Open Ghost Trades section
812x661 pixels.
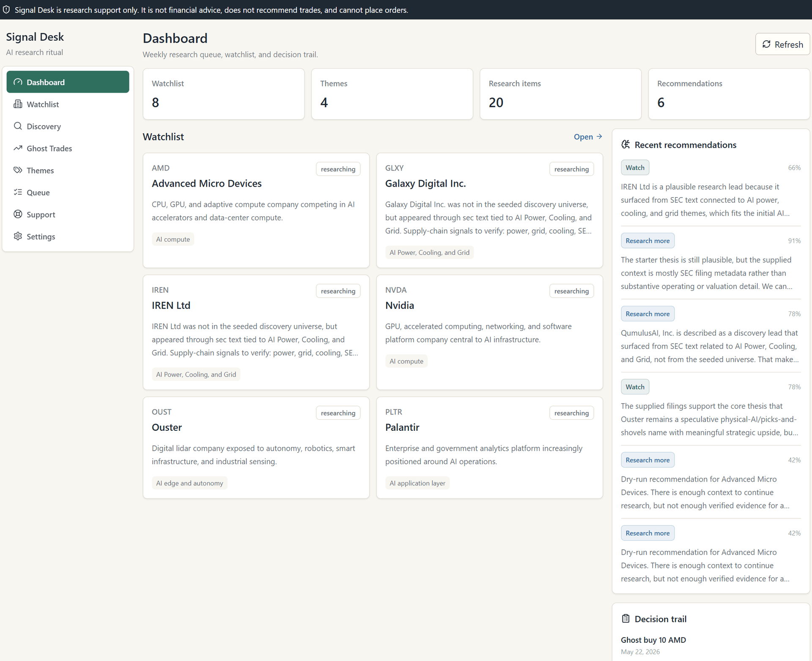(68, 148)
